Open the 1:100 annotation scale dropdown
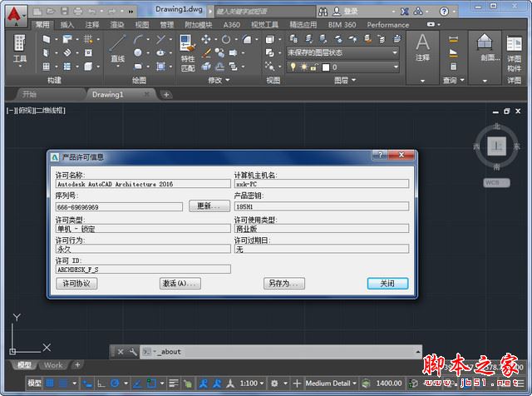The width and height of the screenshot is (532, 396). (x=251, y=384)
